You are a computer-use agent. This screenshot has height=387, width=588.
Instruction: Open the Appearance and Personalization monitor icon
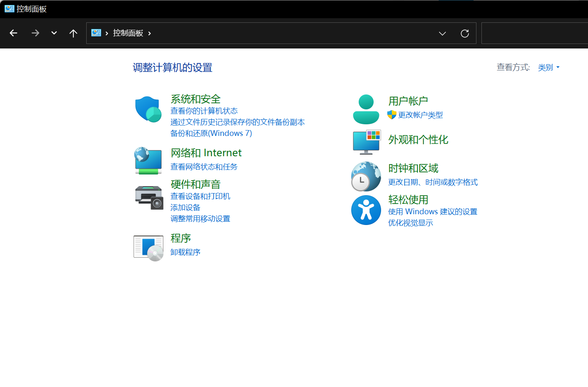coord(367,142)
